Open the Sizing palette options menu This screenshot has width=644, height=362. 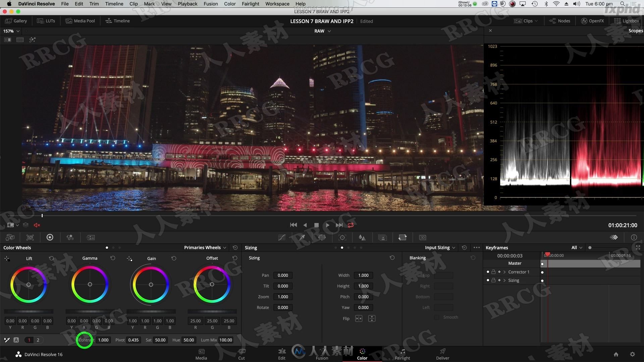(x=477, y=247)
